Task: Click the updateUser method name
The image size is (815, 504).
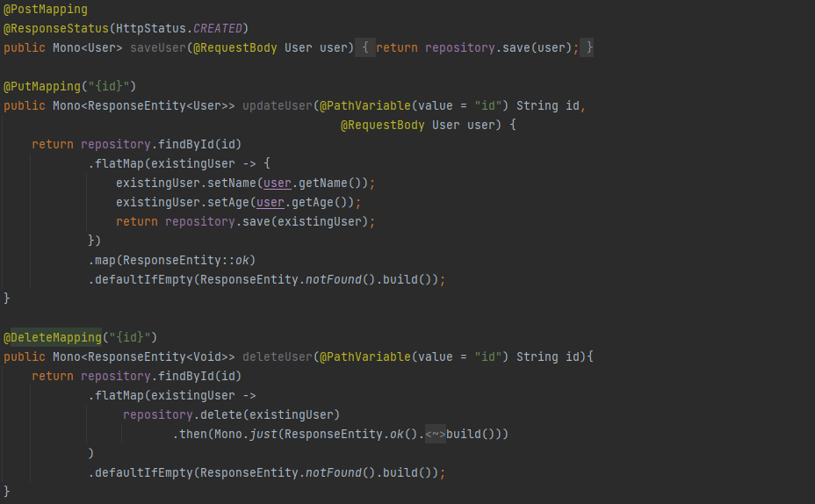Action: [278, 106]
